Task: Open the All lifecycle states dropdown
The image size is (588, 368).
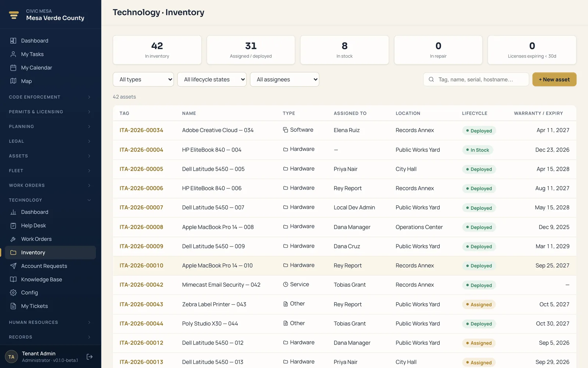Action: [212, 79]
